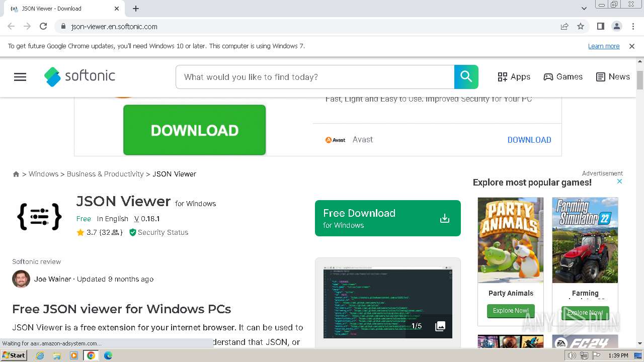
Task: Click the site lock icon
Action: [x=63, y=27]
